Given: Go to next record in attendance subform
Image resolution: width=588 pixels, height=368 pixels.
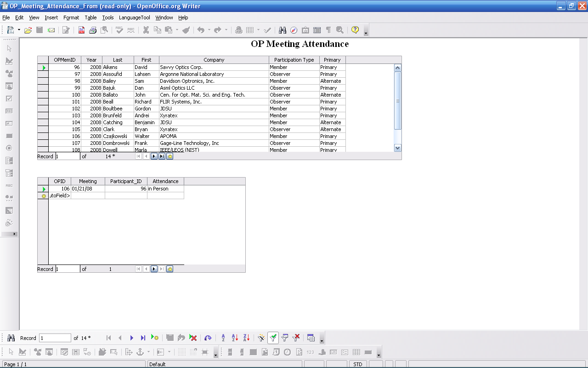Looking at the screenshot, I should pyautogui.click(x=154, y=269).
